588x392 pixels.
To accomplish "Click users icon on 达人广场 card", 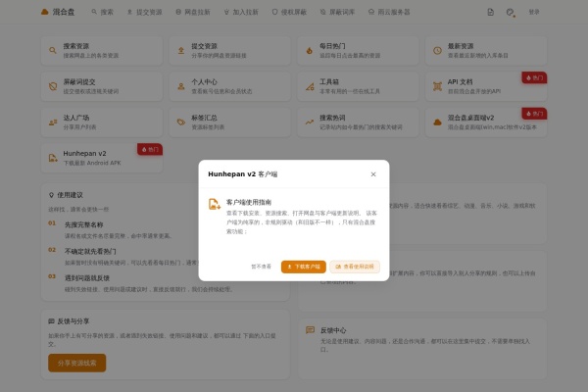I will pyautogui.click(x=53, y=122).
